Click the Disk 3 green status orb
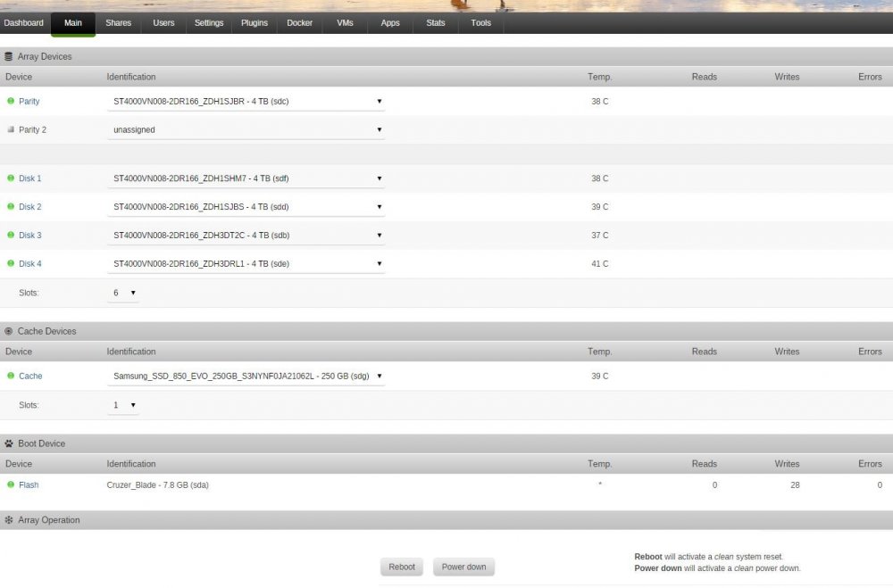Screen dimensions: 893x588 pyautogui.click(x=10, y=235)
